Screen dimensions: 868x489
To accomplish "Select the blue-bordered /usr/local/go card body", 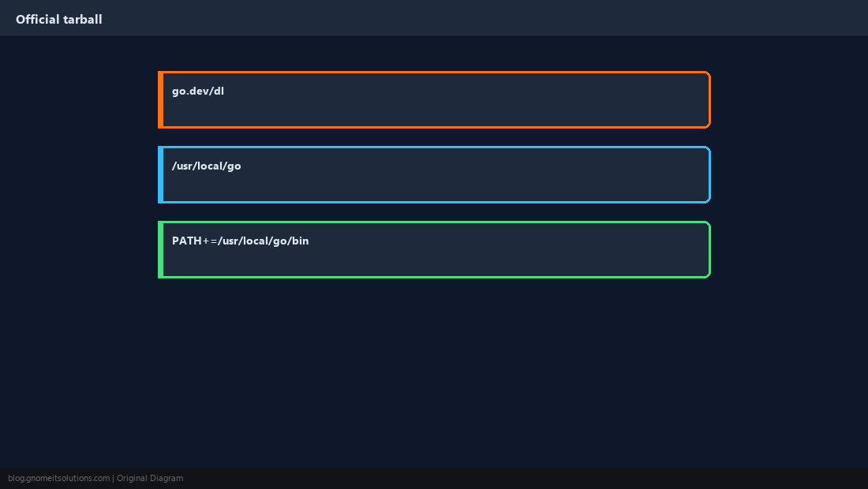I will 434,175.
